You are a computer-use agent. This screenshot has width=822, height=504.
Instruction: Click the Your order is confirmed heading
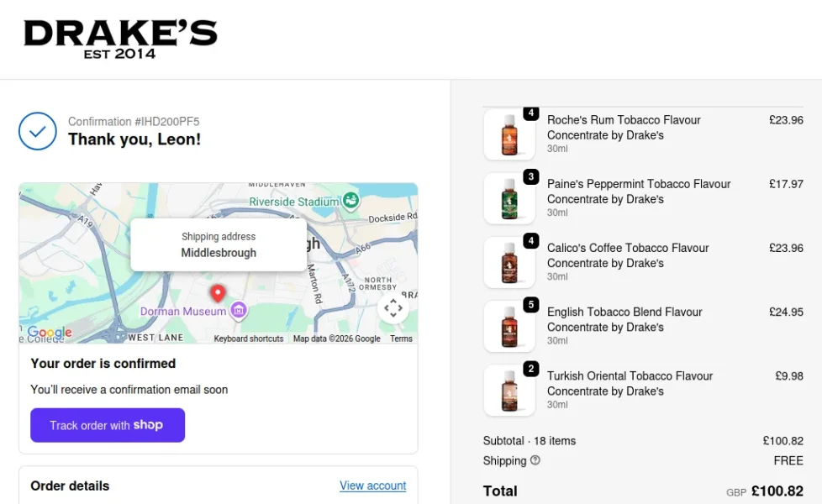coord(103,364)
